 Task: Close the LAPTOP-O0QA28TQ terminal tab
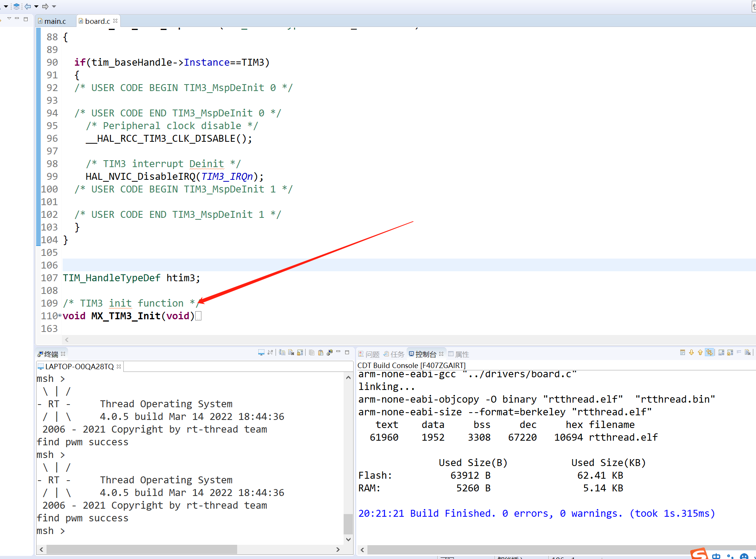point(119,367)
